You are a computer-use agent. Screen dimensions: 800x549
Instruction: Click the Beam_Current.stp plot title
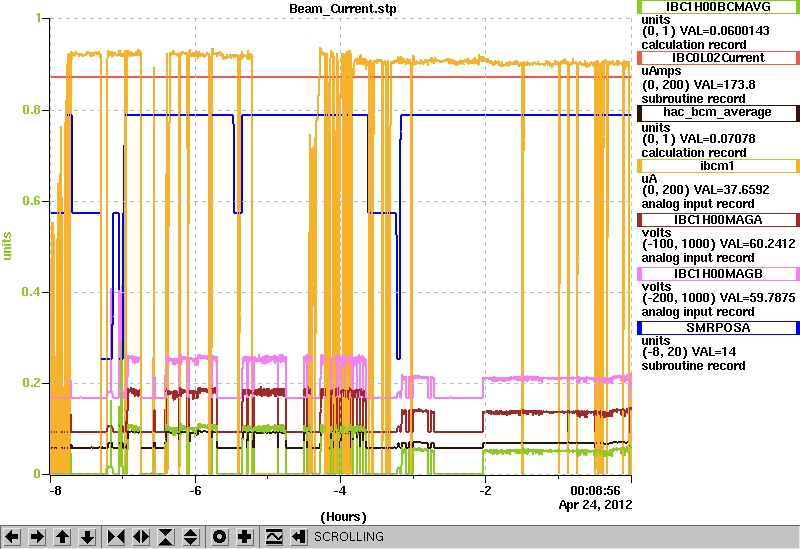pyautogui.click(x=342, y=9)
